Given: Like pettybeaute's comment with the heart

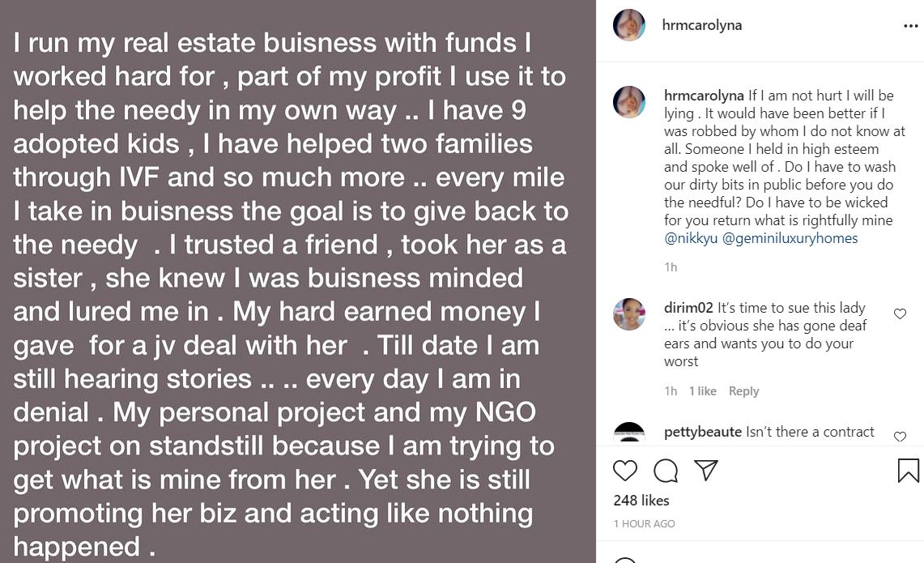Looking at the screenshot, I should [900, 437].
